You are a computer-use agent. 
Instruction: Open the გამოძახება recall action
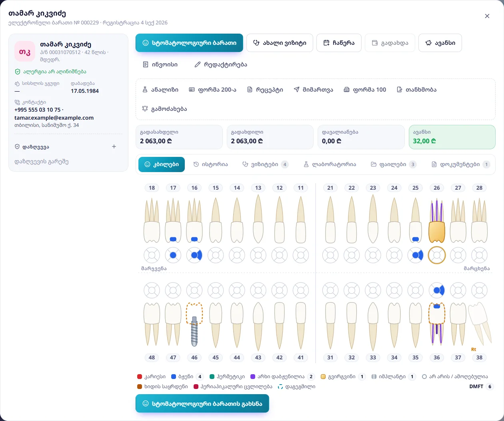coord(164,109)
